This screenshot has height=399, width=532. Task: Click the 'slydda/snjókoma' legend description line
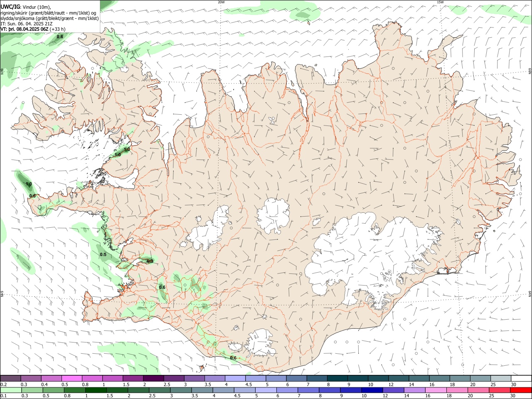[49, 18]
